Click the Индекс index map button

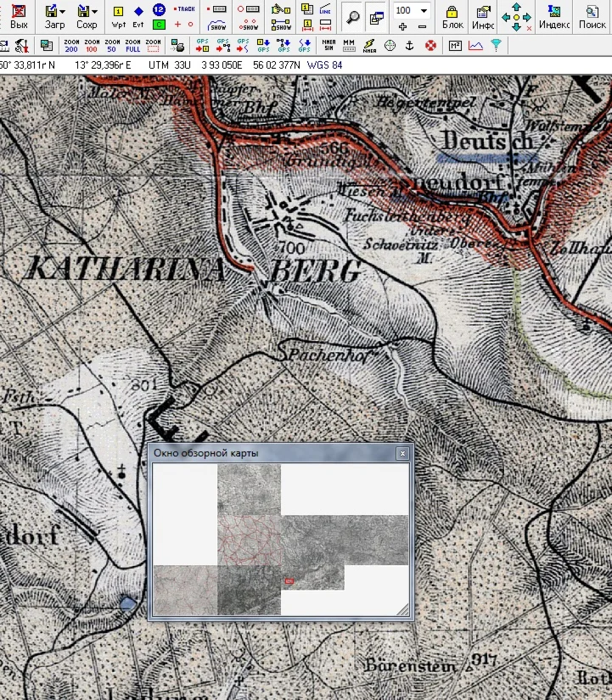(554, 16)
